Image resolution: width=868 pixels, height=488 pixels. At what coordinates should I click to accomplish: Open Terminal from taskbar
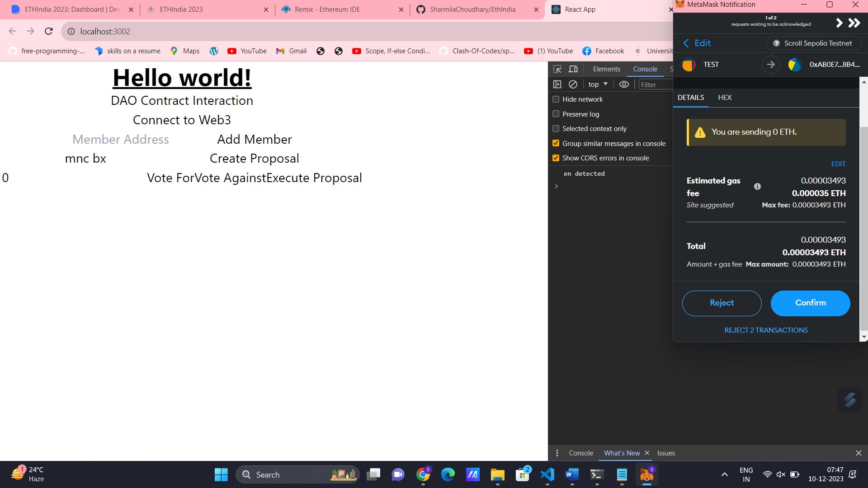pos(597,474)
